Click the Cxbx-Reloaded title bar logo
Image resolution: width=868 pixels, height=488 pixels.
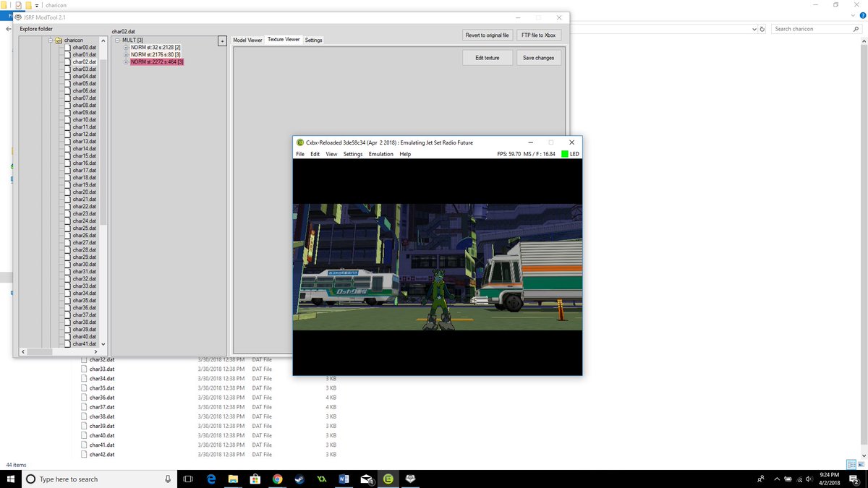click(299, 142)
